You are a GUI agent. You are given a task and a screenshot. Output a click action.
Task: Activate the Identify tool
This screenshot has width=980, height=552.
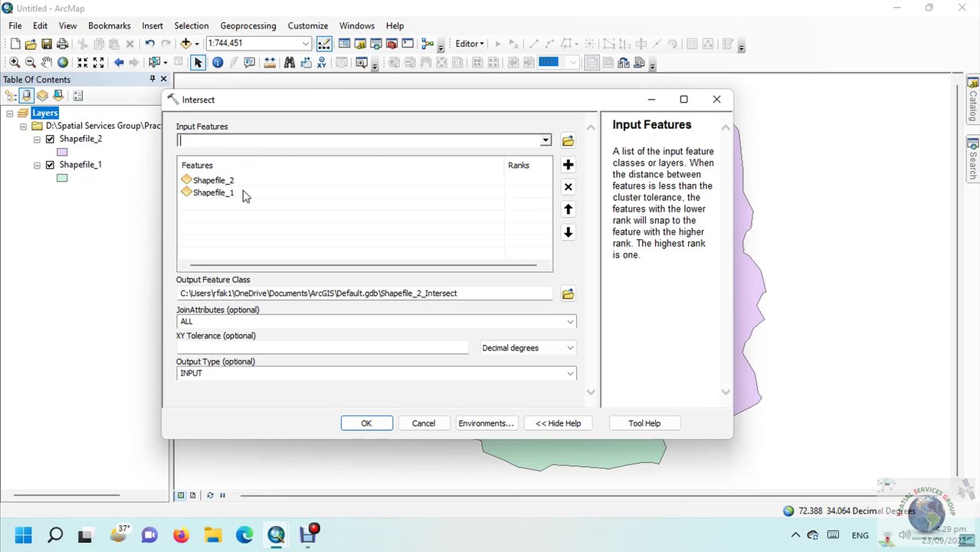[x=218, y=62]
